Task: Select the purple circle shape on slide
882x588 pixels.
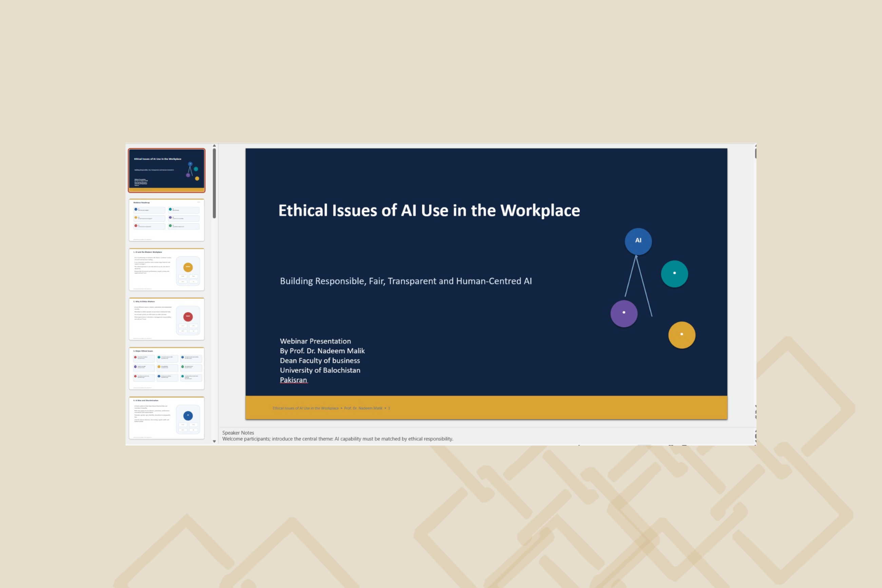Action: (624, 314)
